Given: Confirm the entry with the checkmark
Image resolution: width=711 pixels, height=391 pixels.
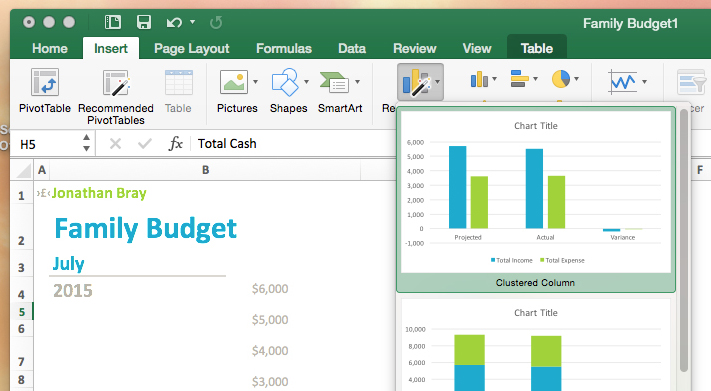Looking at the screenshot, I should 145,144.
